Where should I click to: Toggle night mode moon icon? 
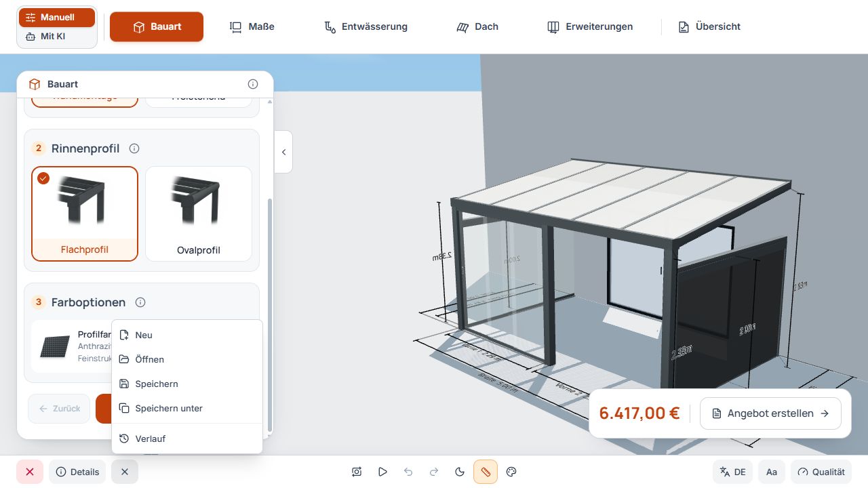(460, 472)
